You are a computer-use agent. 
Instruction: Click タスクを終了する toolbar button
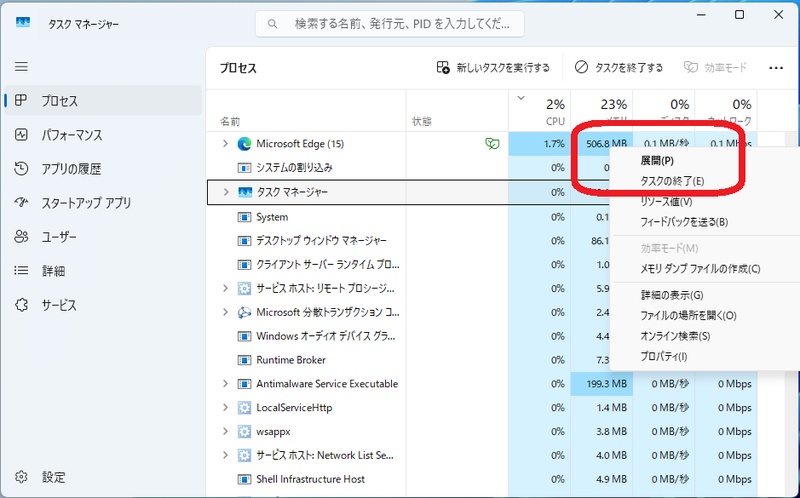tap(619, 68)
